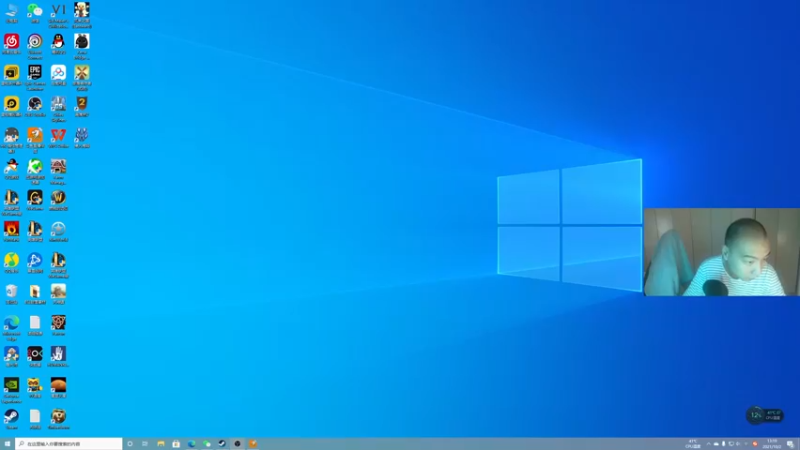Click the webcam overlay thumbnail
The width and height of the screenshot is (800, 450).
721,252
